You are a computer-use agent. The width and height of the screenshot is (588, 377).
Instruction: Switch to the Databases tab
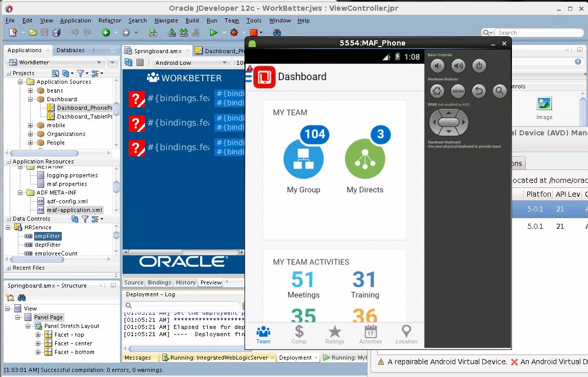tap(70, 50)
